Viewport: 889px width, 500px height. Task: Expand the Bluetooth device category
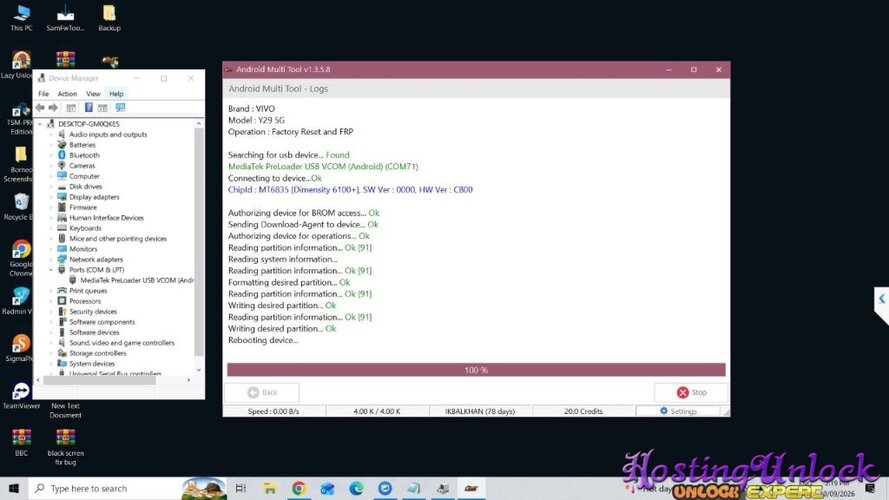[x=51, y=155]
